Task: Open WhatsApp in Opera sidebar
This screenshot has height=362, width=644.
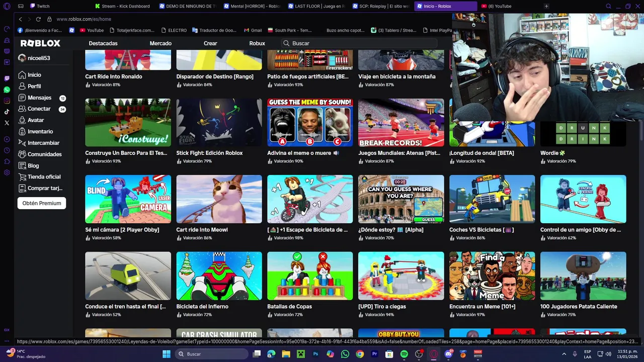Action: click(x=7, y=89)
